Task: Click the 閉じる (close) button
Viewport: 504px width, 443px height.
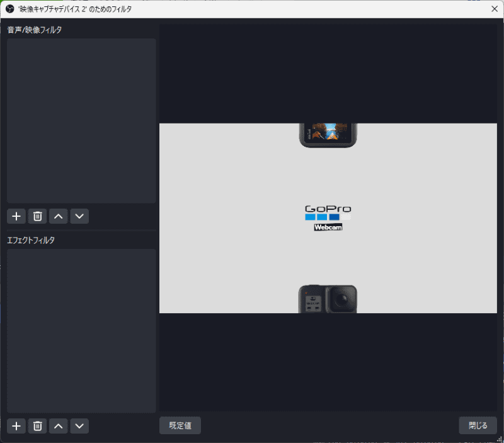Action: coord(478,425)
